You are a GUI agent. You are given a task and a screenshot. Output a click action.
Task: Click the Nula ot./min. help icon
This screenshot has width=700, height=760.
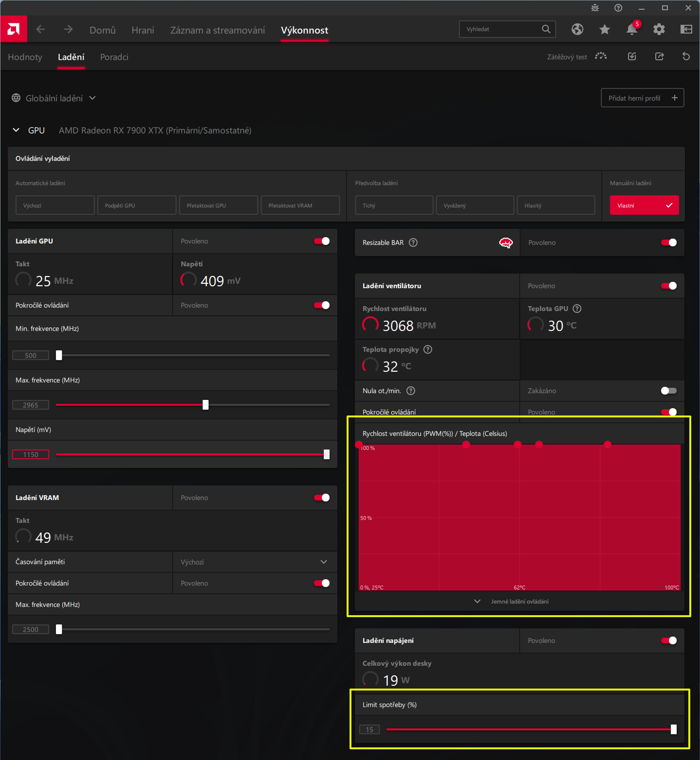pyautogui.click(x=411, y=391)
